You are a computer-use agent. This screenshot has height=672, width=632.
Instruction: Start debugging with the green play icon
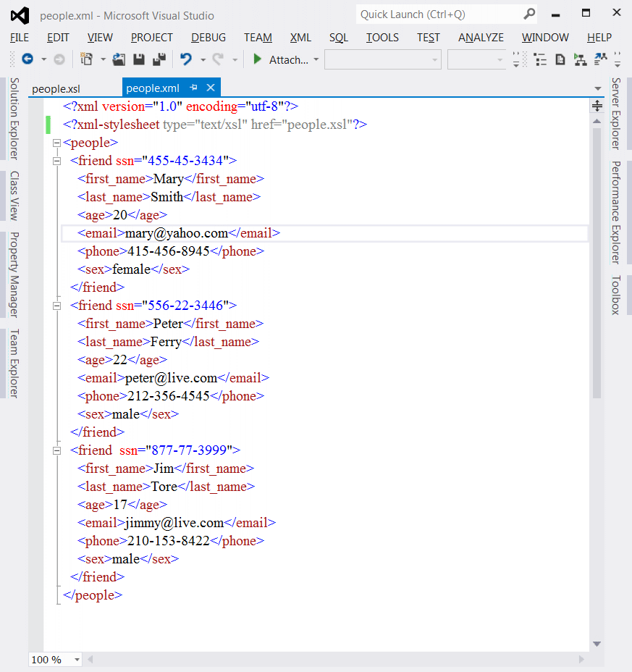tap(257, 59)
